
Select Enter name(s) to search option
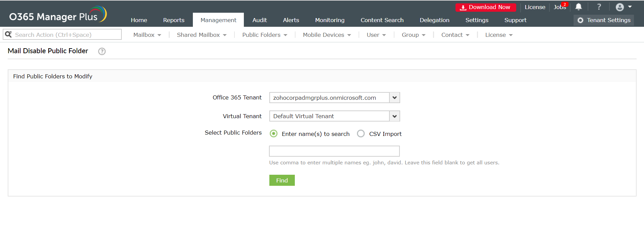click(274, 134)
